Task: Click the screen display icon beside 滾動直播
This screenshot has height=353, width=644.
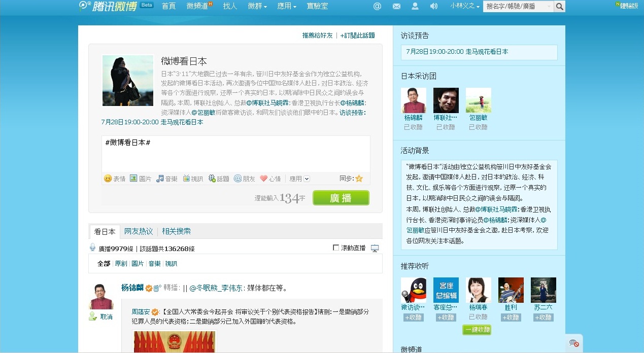Action: tap(375, 248)
